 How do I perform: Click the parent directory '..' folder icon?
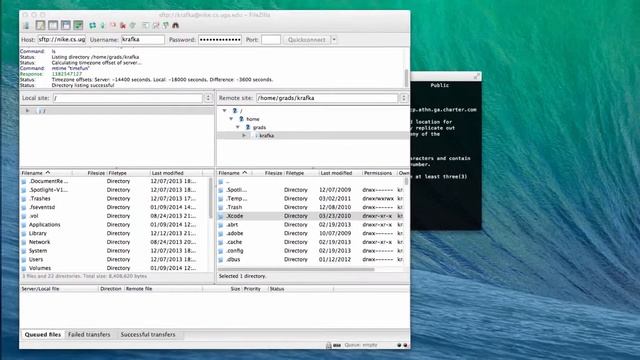pos(221,181)
